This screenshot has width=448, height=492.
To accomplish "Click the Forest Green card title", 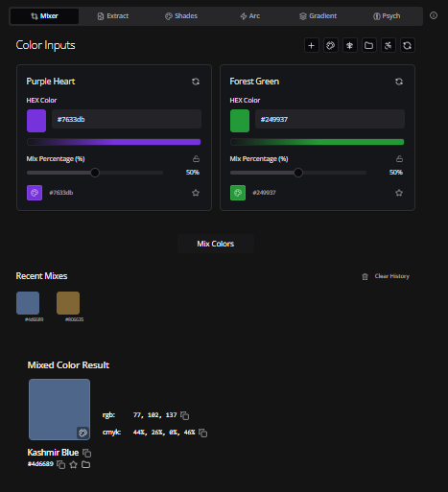I will point(254,82).
